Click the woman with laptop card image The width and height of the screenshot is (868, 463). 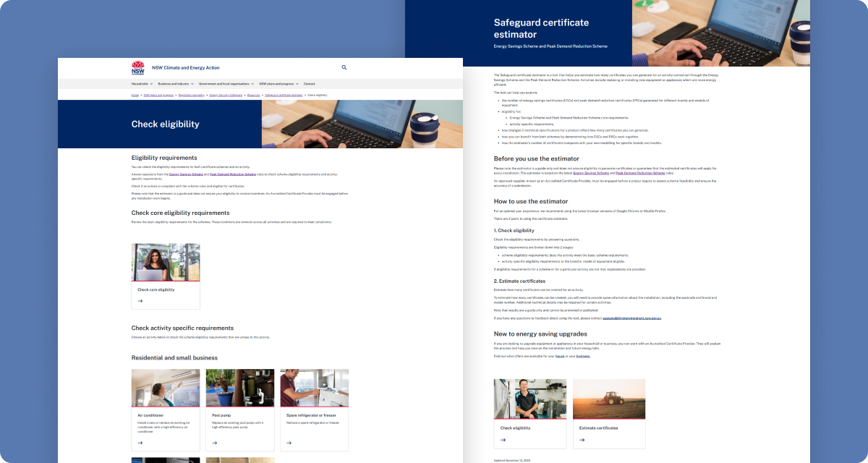(x=166, y=262)
